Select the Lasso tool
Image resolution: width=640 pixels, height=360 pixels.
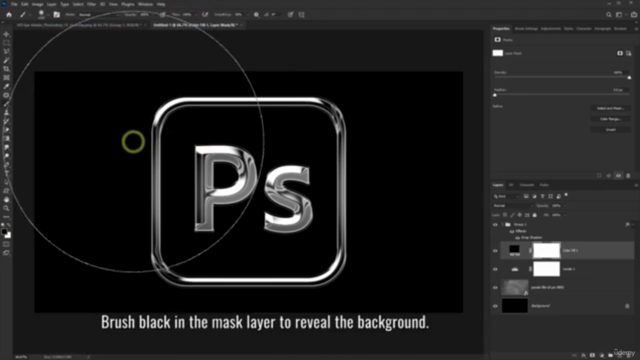tap(6, 51)
